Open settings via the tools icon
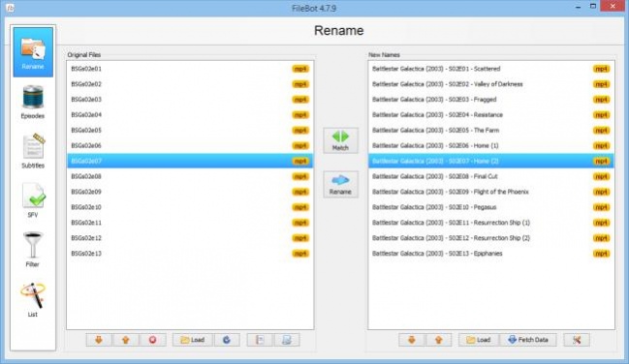This screenshot has width=629, height=364. [x=577, y=340]
